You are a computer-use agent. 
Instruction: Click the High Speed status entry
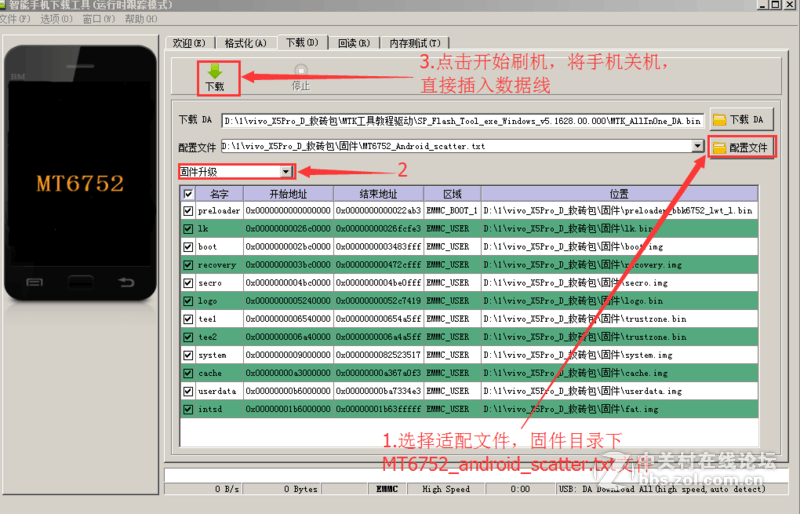[446, 489]
